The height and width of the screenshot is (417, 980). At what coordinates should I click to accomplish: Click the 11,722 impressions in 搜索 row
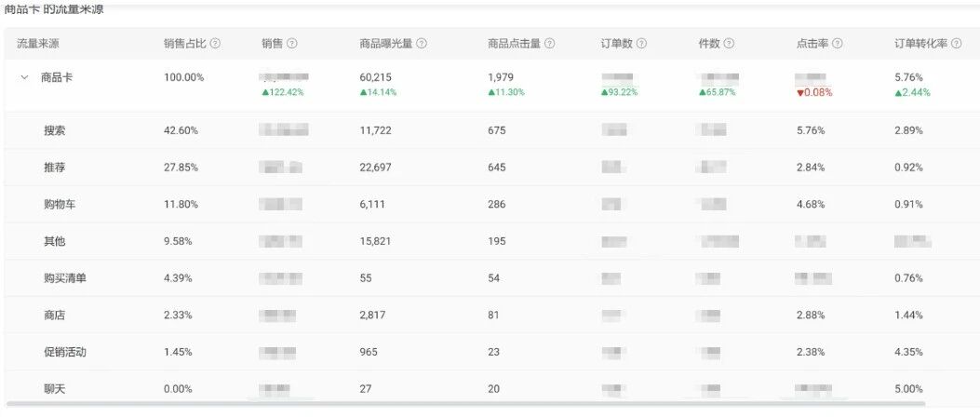click(x=375, y=130)
